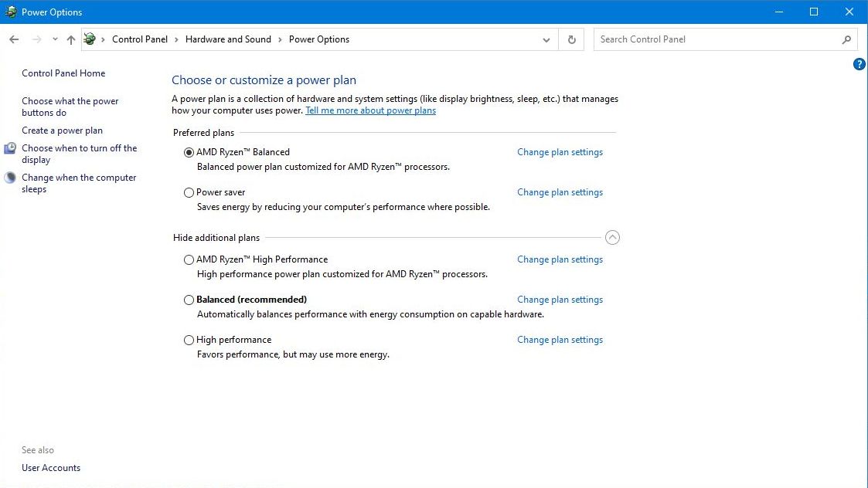The width and height of the screenshot is (868, 488).
Task: Open Choose when to turn off display
Action: click(x=79, y=154)
